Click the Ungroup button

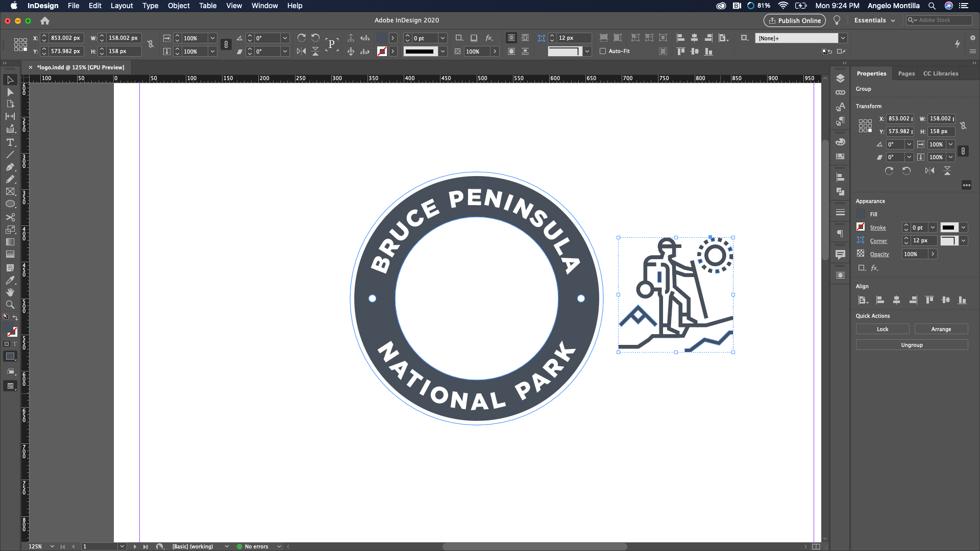click(x=912, y=345)
